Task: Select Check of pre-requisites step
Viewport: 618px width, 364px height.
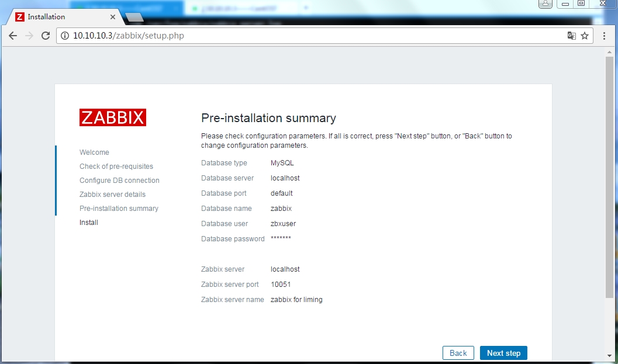Action: coord(116,167)
